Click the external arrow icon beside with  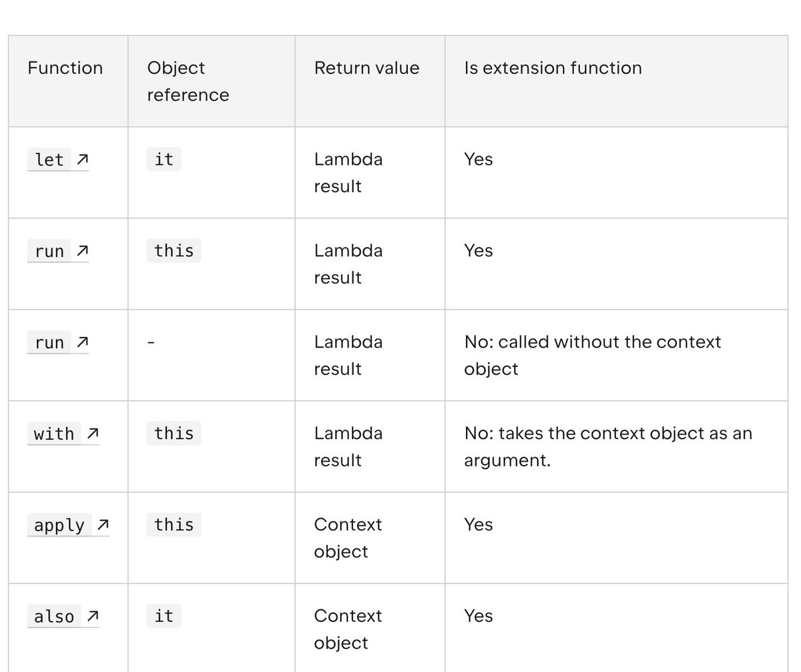93,434
